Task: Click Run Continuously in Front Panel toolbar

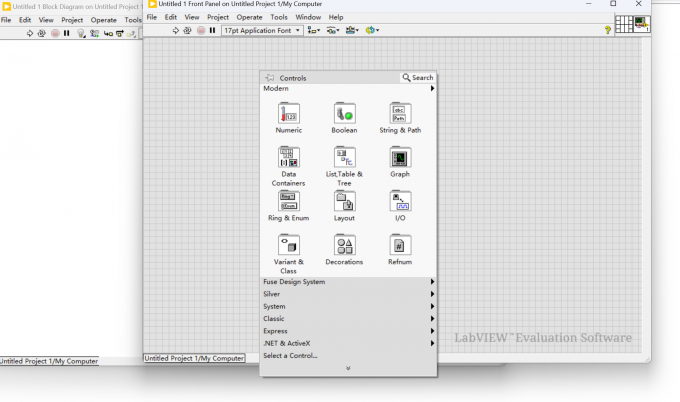Action: point(187,30)
